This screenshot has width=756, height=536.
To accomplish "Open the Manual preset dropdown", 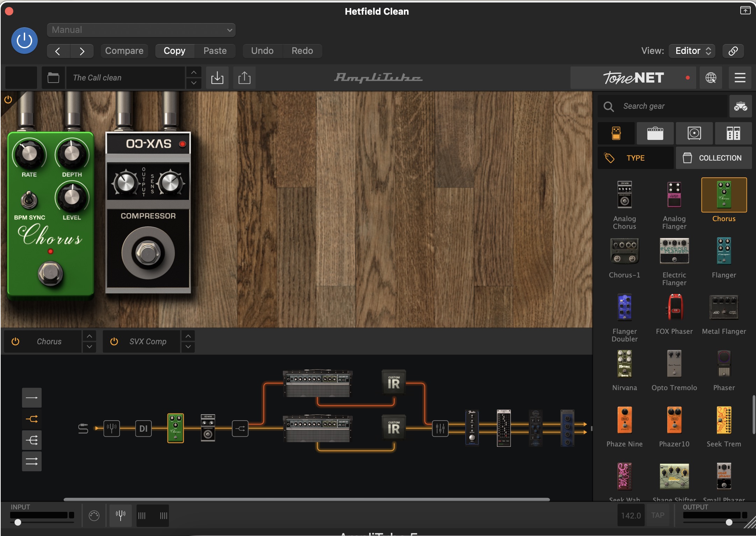I will tap(141, 30).
